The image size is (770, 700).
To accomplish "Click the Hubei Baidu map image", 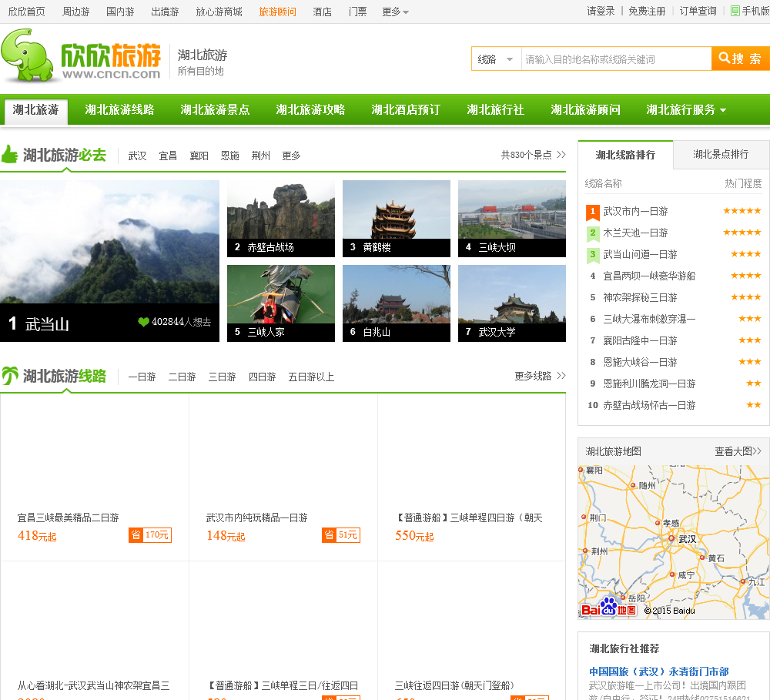I will click(x=674, y=542).
